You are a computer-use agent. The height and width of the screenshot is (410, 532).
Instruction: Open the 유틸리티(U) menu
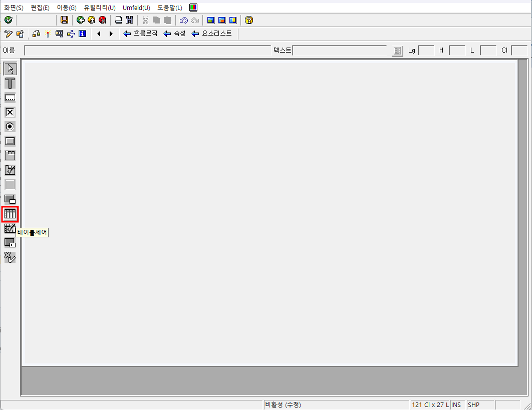tap(100, 8)
